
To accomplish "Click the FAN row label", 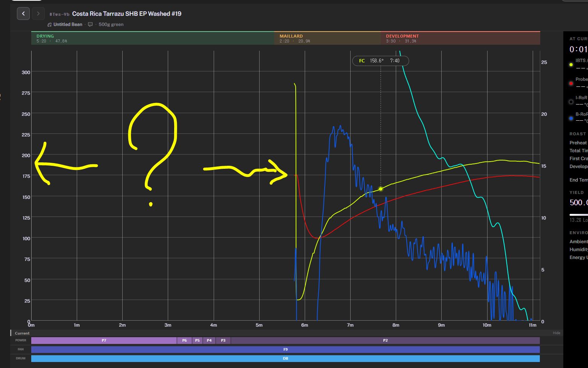I will point(21,350).
